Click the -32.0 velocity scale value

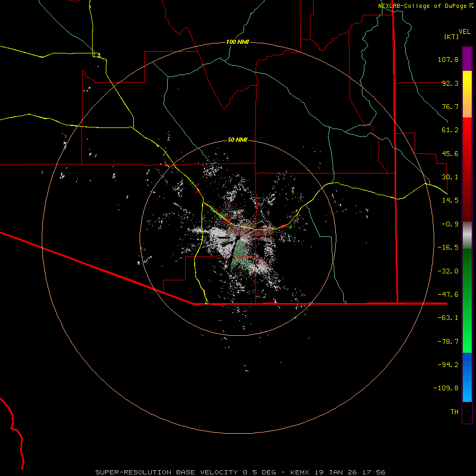448,271
